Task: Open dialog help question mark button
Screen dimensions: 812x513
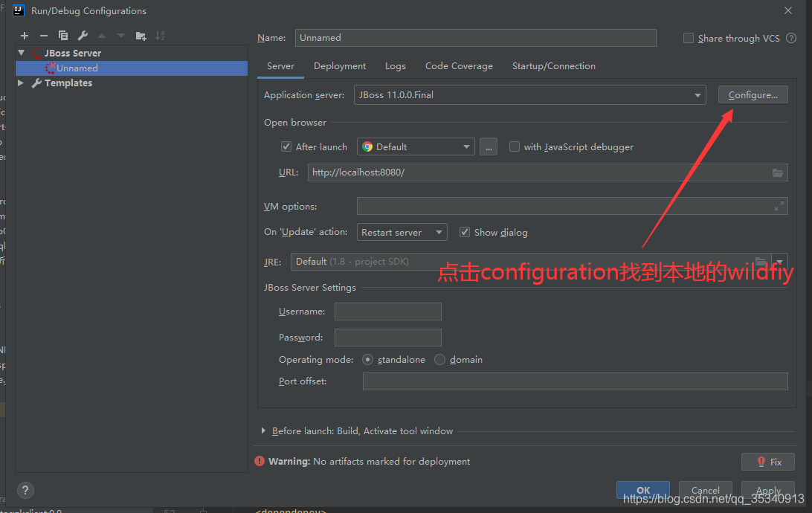Action: click(x=25, y=490)
